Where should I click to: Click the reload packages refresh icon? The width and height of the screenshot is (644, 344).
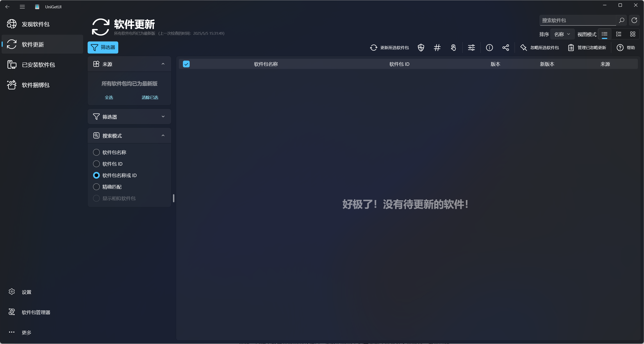[634, 20]
